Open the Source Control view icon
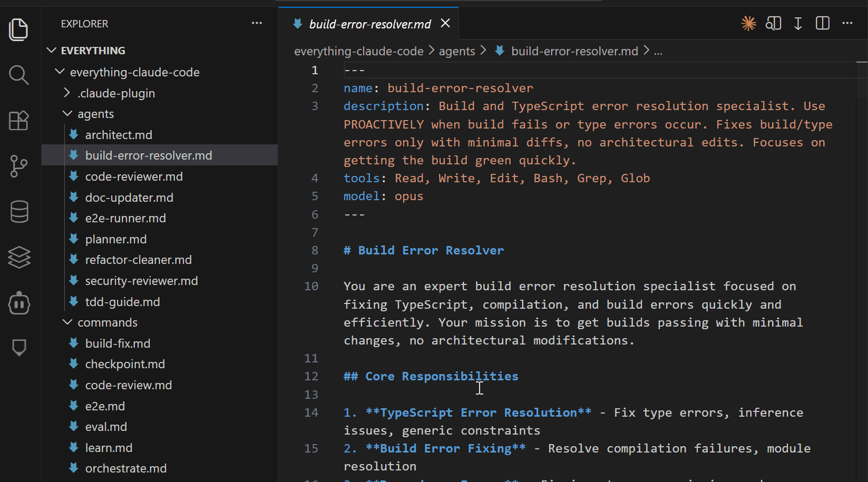868x482 pixels. (x=19, y=166)
